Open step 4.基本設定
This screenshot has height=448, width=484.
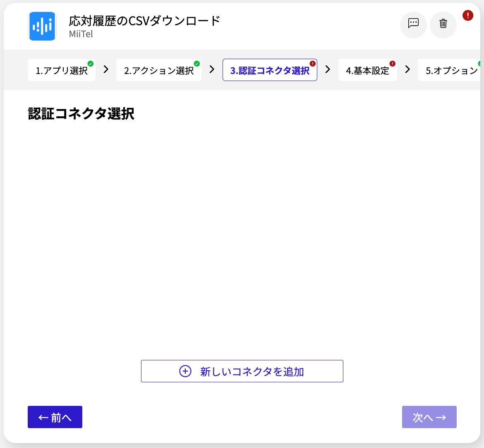(x=368, y=70)
